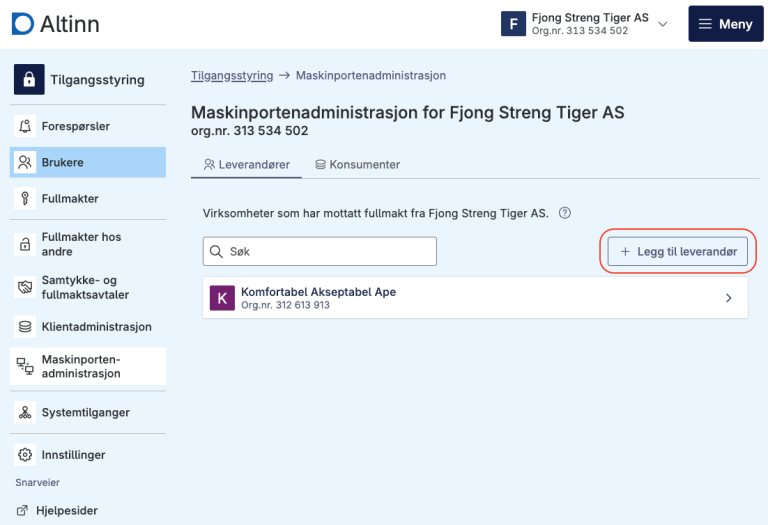Viewport: 768px width, 525px height.
Task: Click Org.nr. 312 613 913 text
Action: pyautogui.click(x=285, y=305)
